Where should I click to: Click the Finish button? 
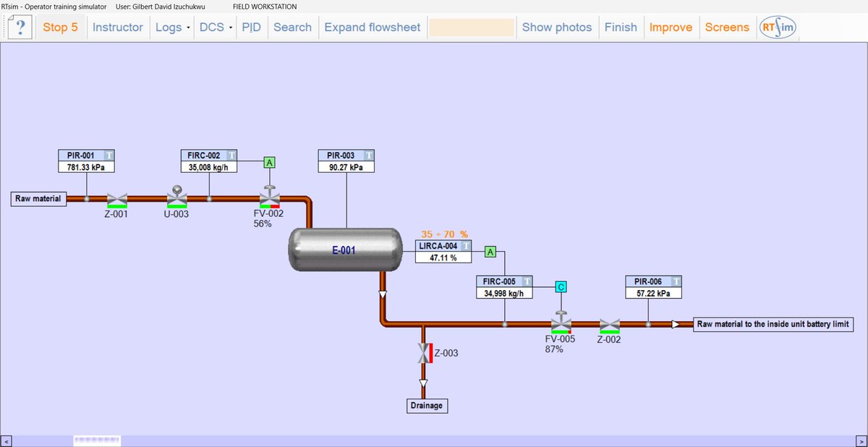tap(621, 27)
